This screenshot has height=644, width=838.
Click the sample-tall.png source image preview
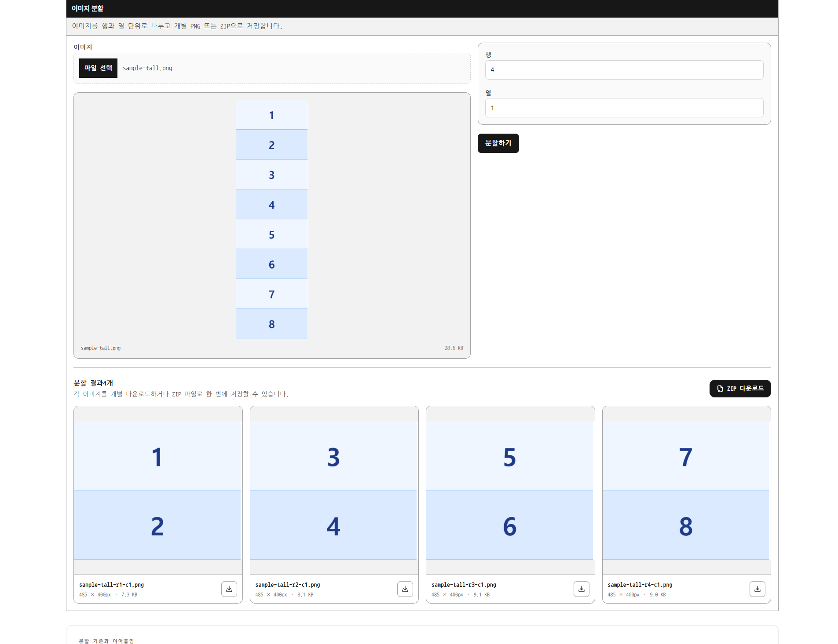[271, 219]
